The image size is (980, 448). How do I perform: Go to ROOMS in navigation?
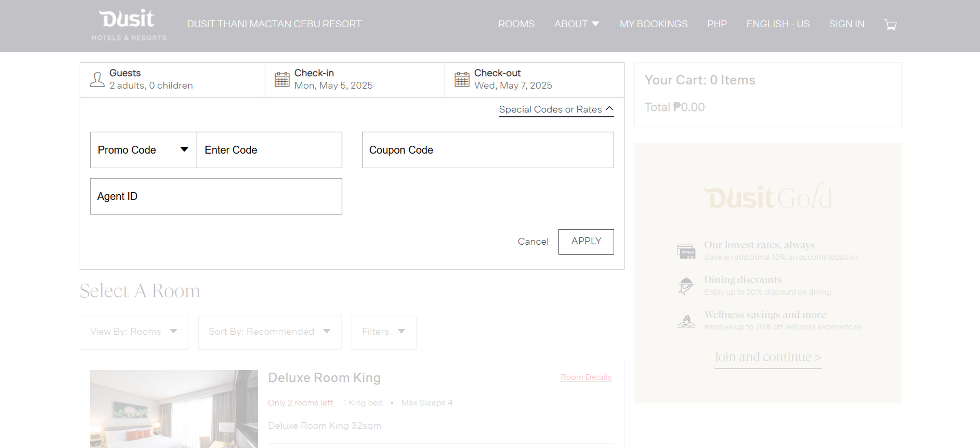516,24
